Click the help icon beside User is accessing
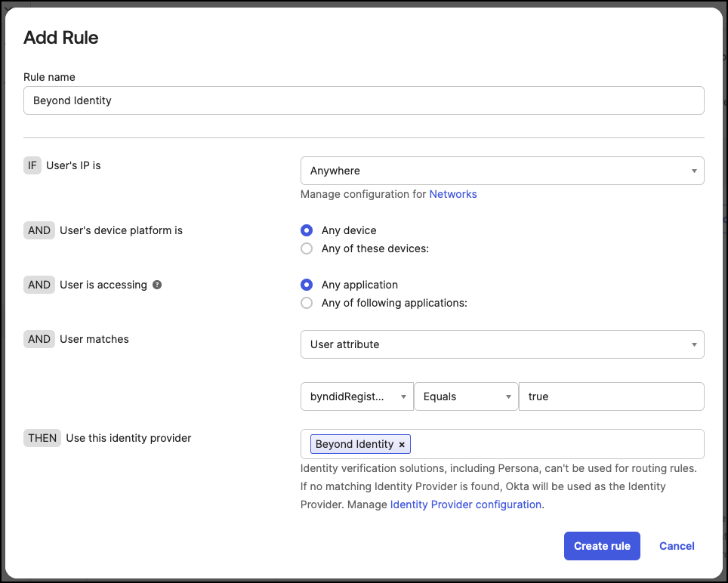 tap(157, 285)
